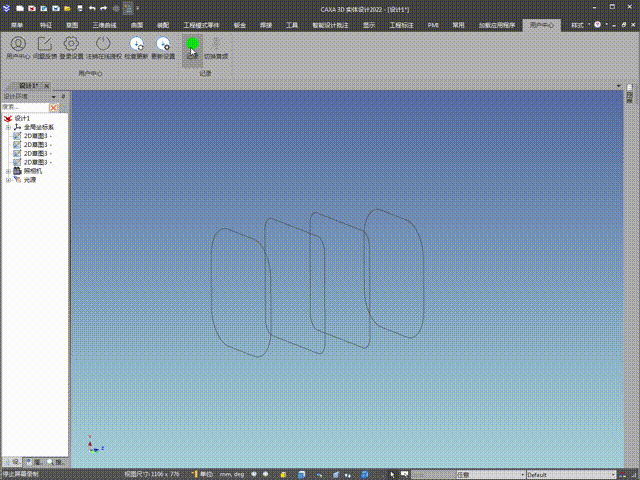The image size is (640, 480).
Task: Open the 工程标注 ribbon tab
Action: point(401,23)
